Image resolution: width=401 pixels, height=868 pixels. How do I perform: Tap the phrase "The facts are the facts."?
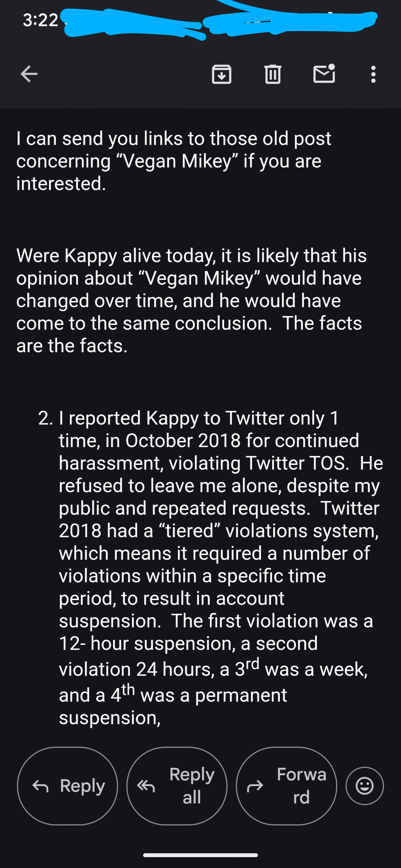click(x=189, y=334)
